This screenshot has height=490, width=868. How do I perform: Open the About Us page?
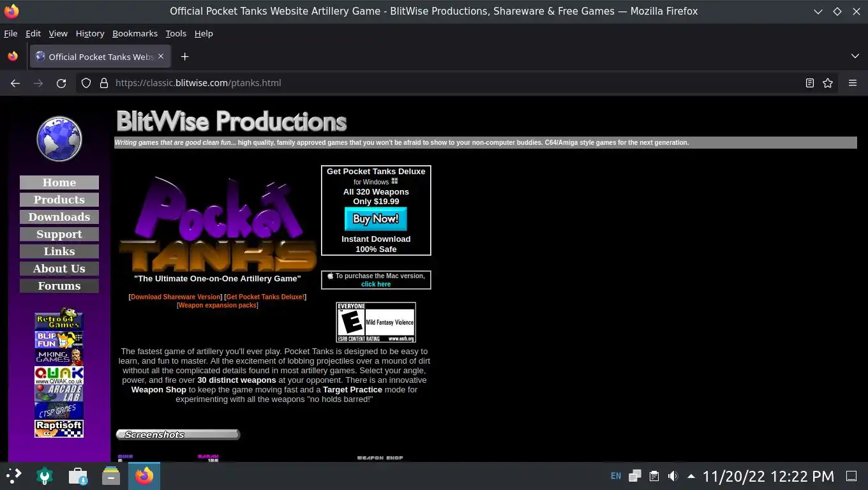59,269
